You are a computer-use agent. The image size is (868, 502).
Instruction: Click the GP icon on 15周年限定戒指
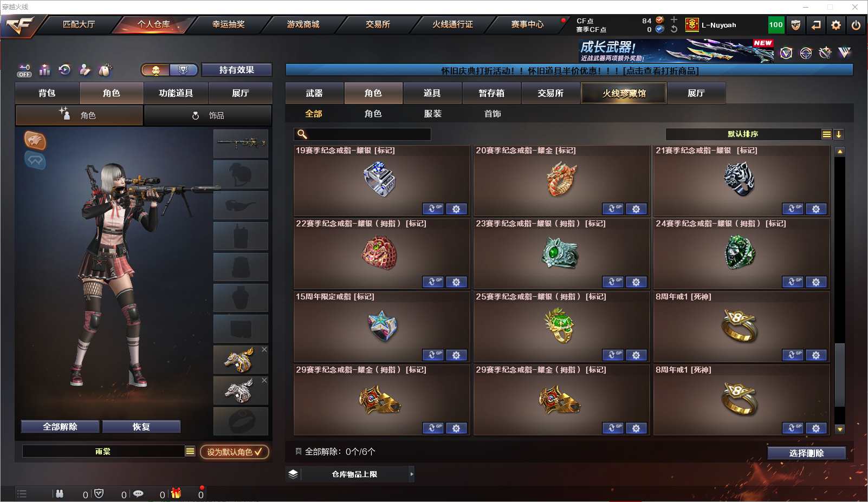pos(433,355)
